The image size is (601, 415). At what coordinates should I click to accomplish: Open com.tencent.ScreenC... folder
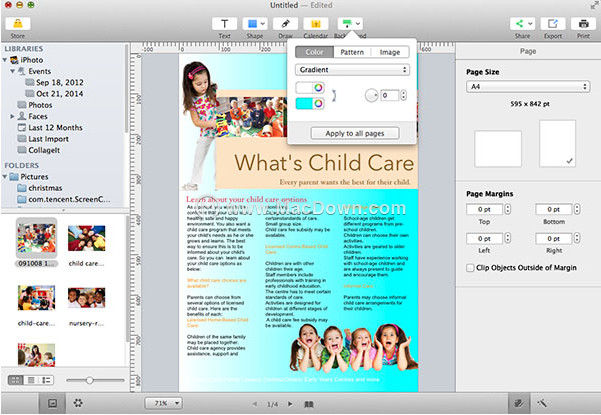64,199
